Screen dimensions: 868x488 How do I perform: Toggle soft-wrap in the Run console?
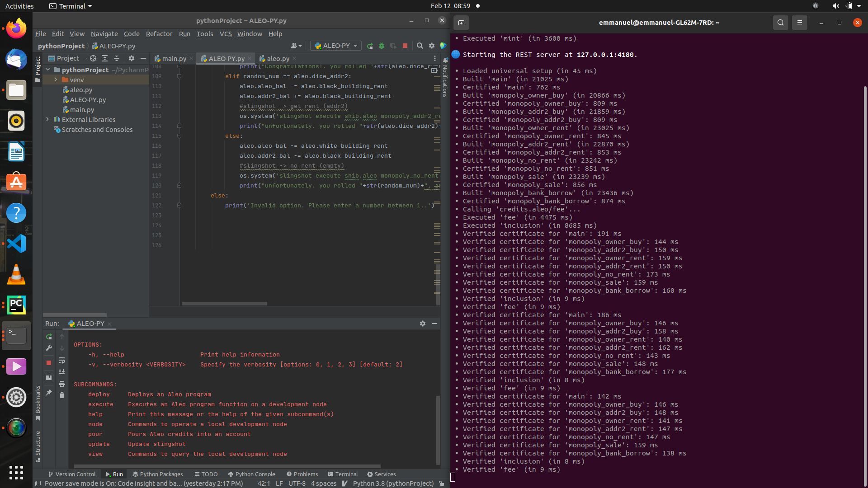click(x=62, y=360)
